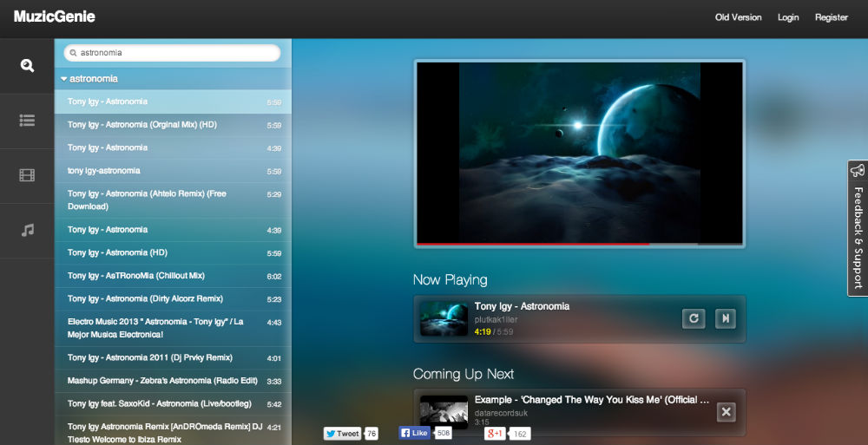
Task: Open the Login link
Action: pos(788,17)
